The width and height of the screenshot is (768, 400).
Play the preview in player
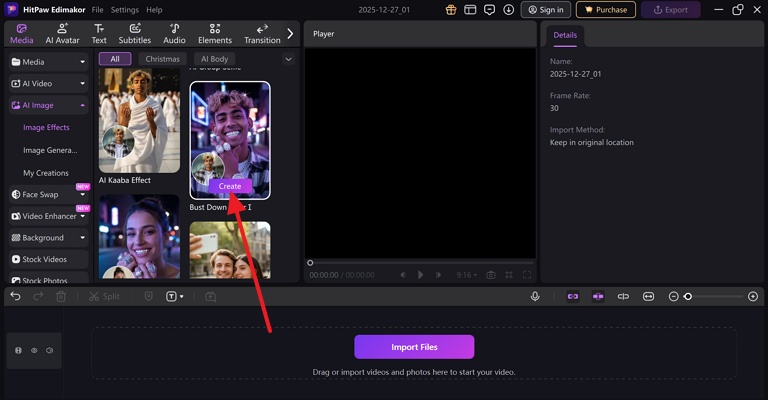[x=420, y=275]
